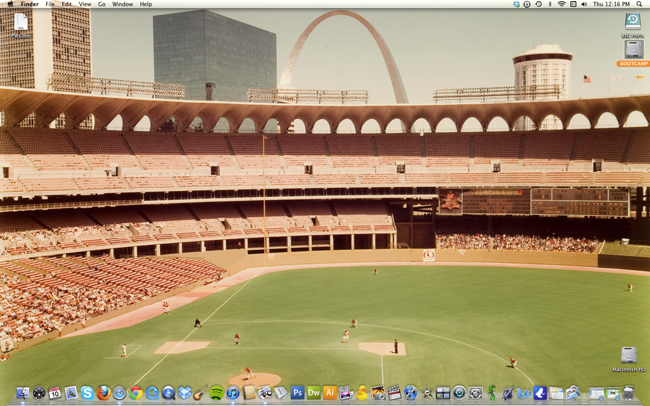Open Microsoft Word icon in Dock
Screen dimensions: 650x406
[x=524, y=393]
